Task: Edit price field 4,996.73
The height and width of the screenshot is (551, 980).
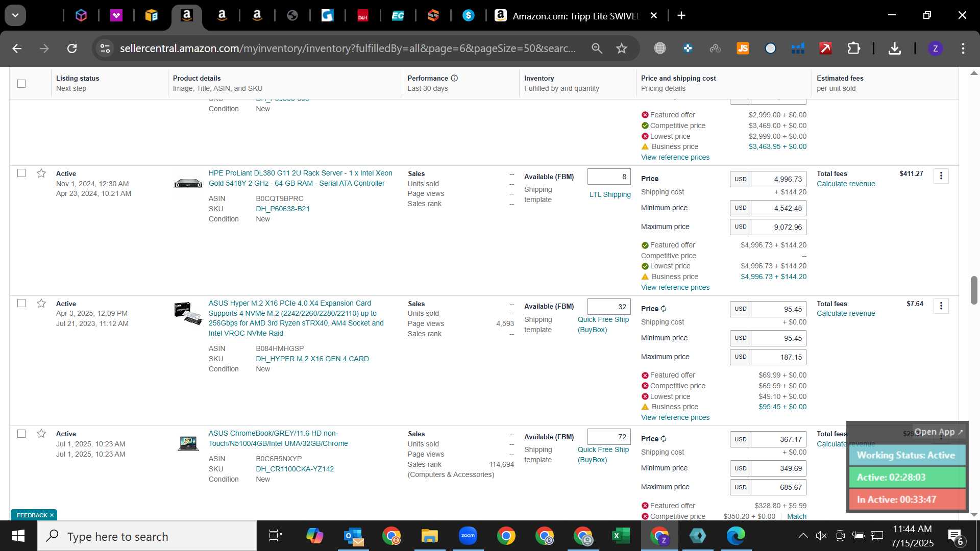Action: click(x=778, y=179)
